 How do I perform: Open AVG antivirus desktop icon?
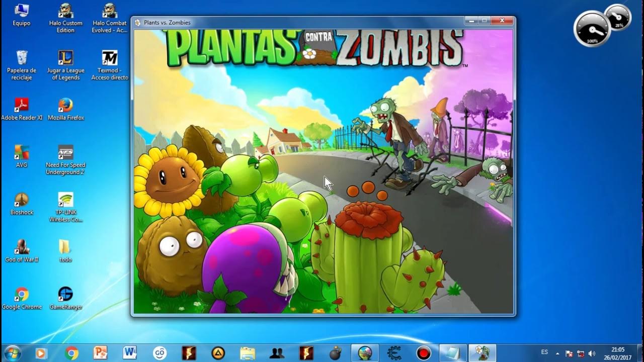(22, 156)
